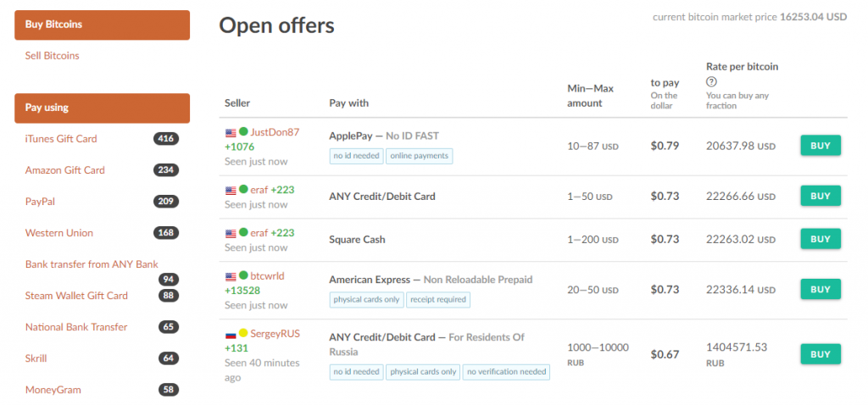Select the Pay using header
Image resolution: width=868 pixels, height=405 pixels.
tap(103, 108)
